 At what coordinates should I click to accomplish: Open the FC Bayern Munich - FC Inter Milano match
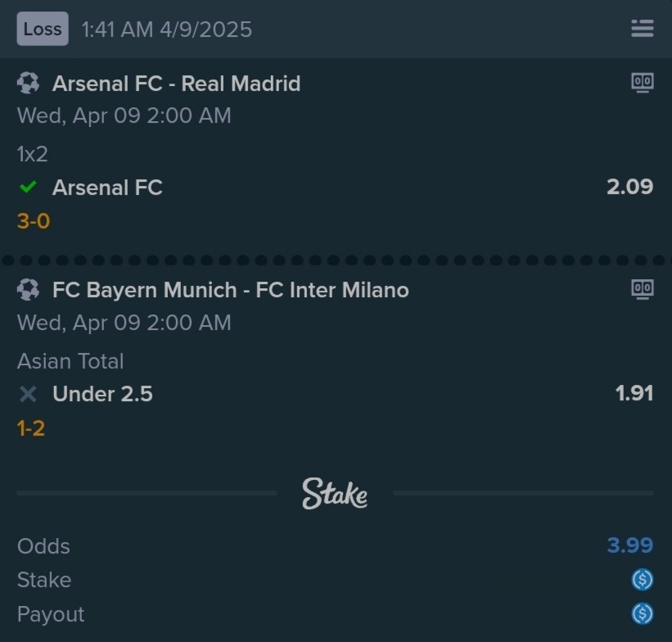[x=231, y=290]
